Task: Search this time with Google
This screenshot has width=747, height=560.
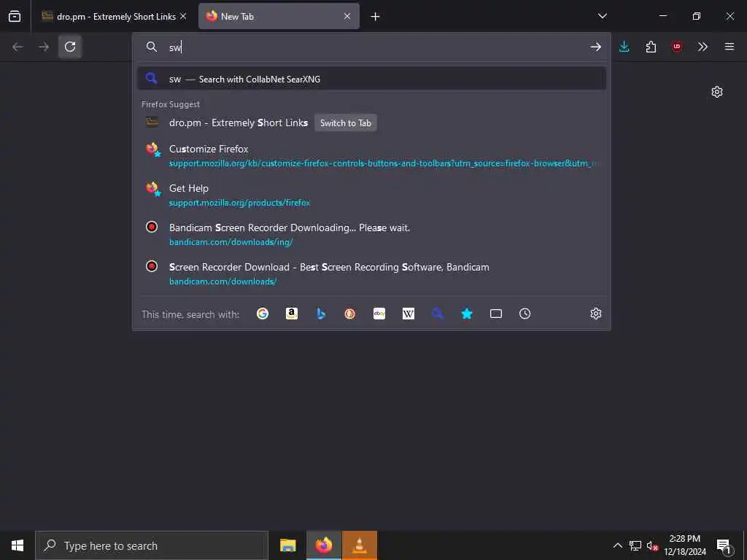Action: [263, 314]
